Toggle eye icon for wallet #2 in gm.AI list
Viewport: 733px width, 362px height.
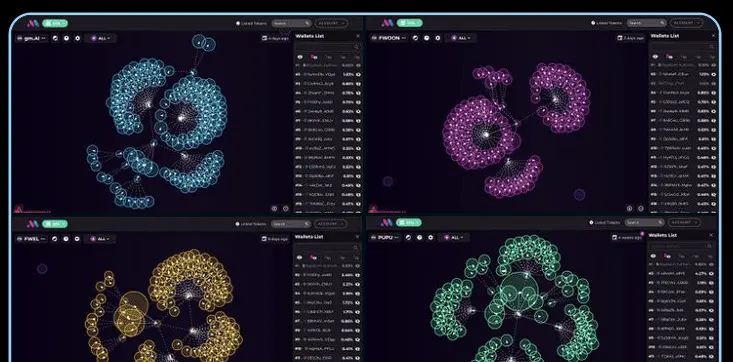[x=358, y=74]
